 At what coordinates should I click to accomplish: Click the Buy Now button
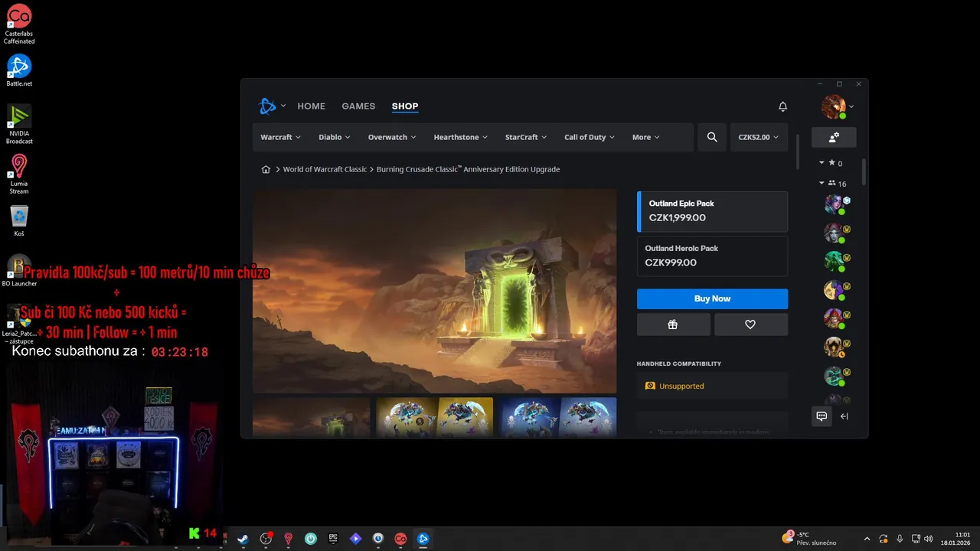click(x=712, y=298)
